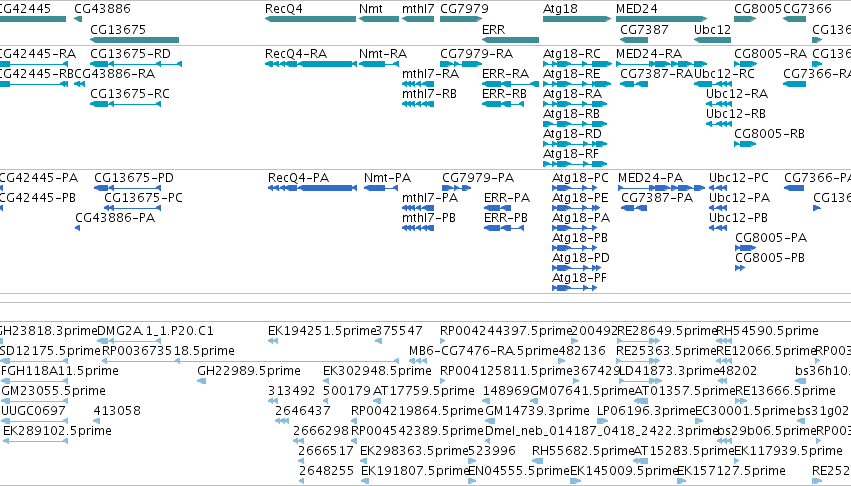Select the CG8005-PB protein
This screenshot has width=851, height=486.
[740, 268]
